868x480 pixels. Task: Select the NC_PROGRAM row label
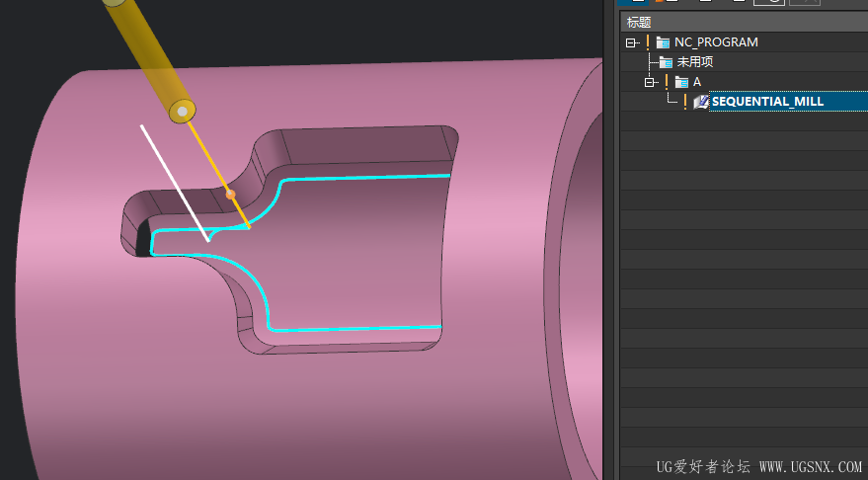[716, 42]
